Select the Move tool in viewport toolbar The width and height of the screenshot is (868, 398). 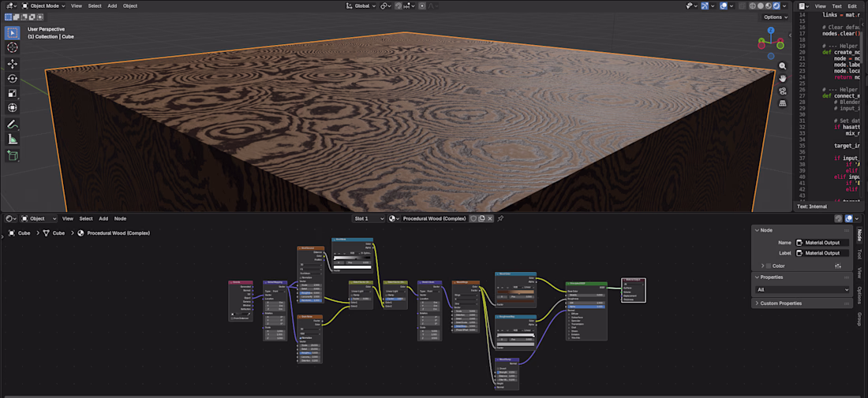pyautogui.click(x=13, y=64)
